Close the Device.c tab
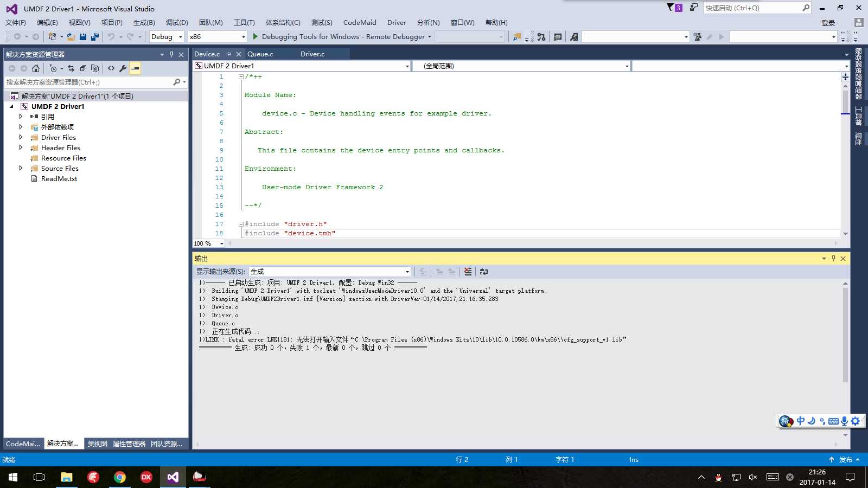The height and width of the screenshot is (488, 868). [238, 54]
